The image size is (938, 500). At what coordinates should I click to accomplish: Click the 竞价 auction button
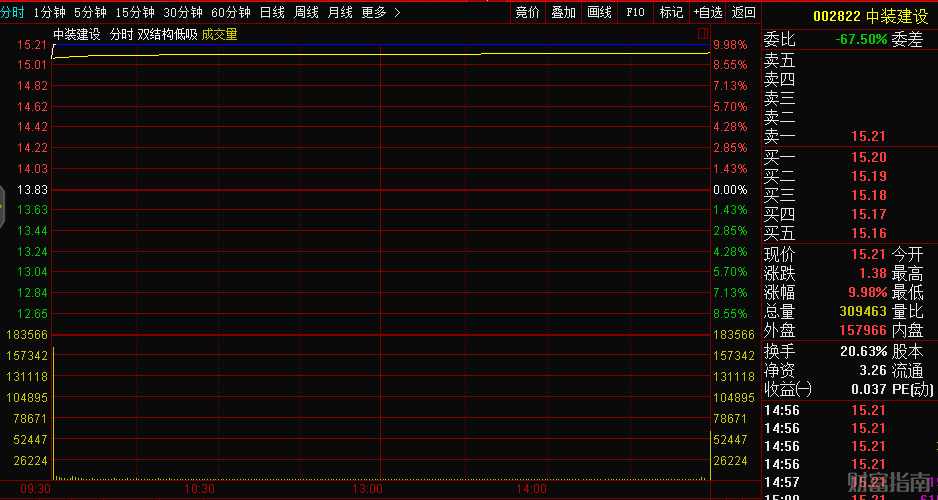point(528,12)
